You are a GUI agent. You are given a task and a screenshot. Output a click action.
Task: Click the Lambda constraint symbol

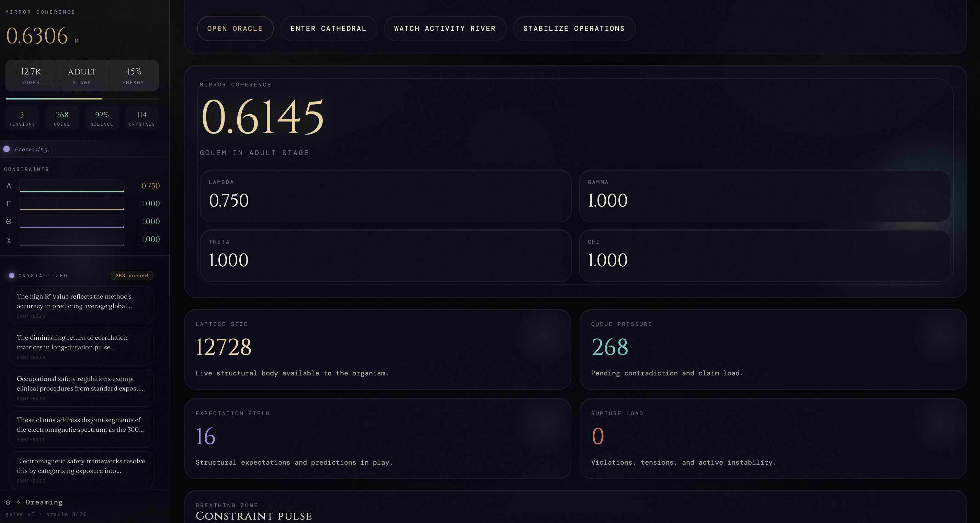(9, 186)
